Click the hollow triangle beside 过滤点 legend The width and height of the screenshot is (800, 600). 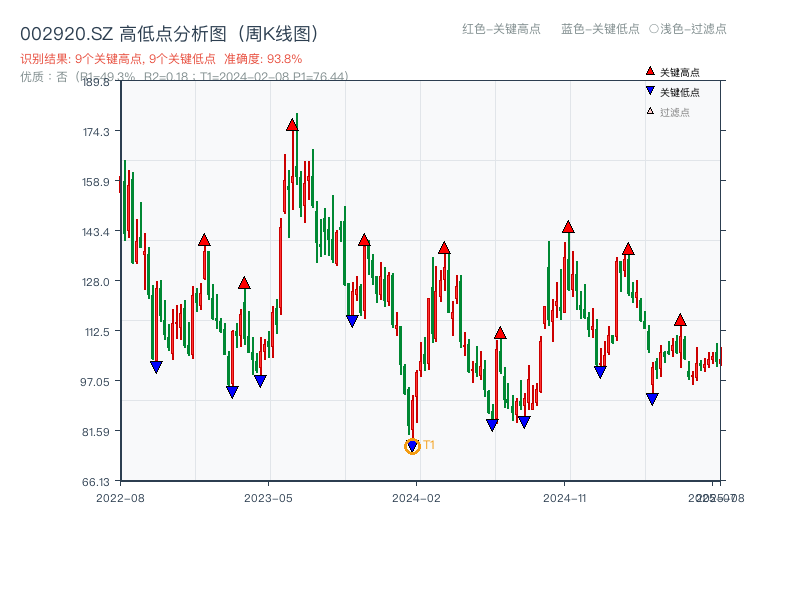[x=650, y=111]
